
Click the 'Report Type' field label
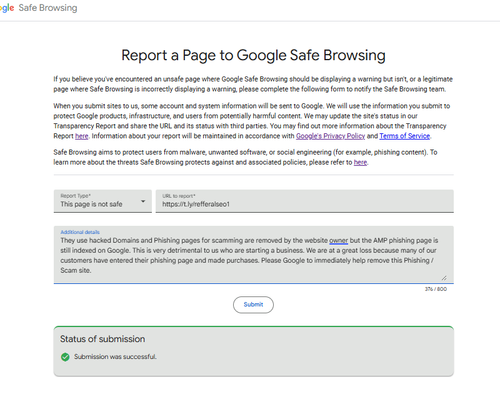(76, 196)
